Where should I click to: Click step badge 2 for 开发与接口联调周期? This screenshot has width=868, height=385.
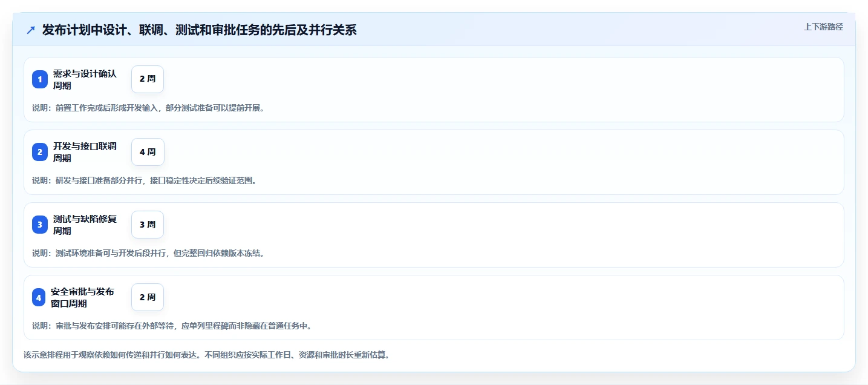click(40, 152)
